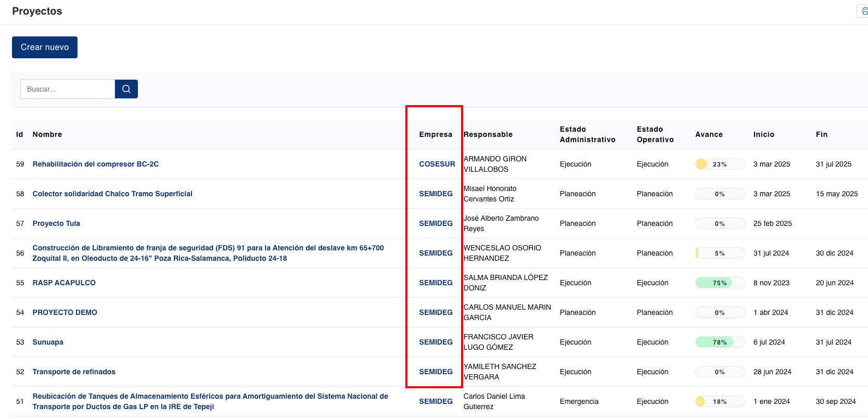Focus the Buscar search input field

(x=68, y=89)
